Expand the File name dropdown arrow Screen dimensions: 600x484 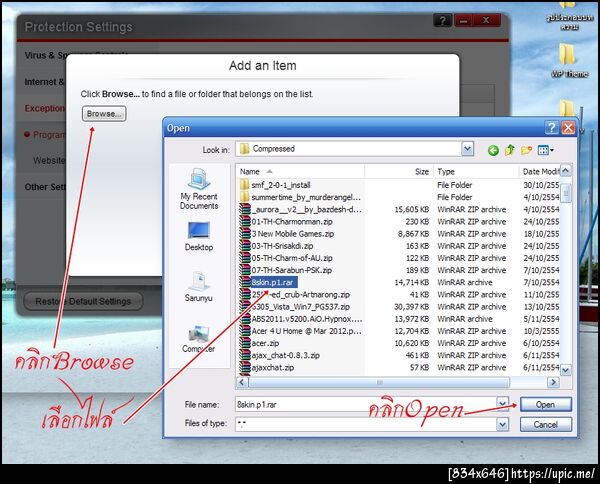(502, 403)
